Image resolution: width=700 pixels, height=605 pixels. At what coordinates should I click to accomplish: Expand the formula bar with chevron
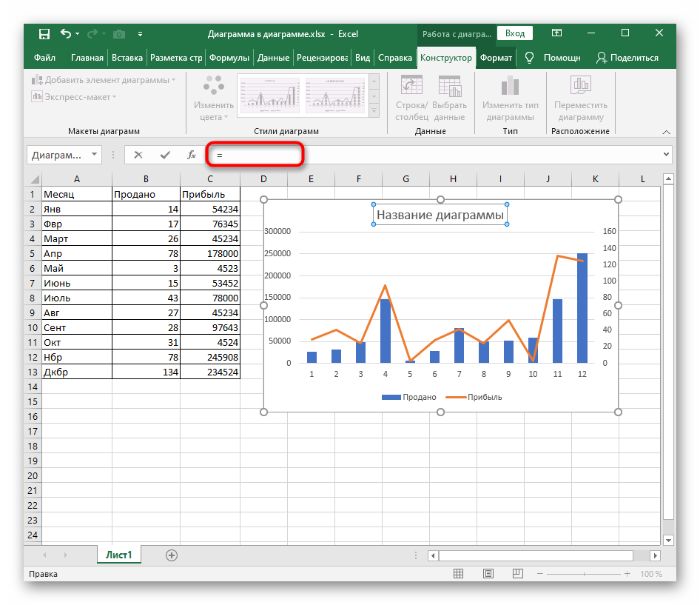667,155
